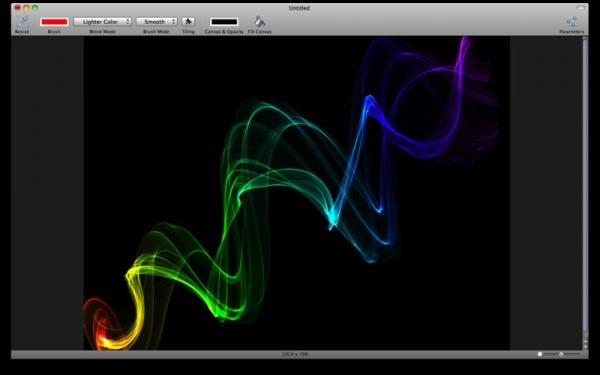This screenshot has height=375, width=600.
Task: Pick the red Brush color swatch
Action: [x=54, y=22]
